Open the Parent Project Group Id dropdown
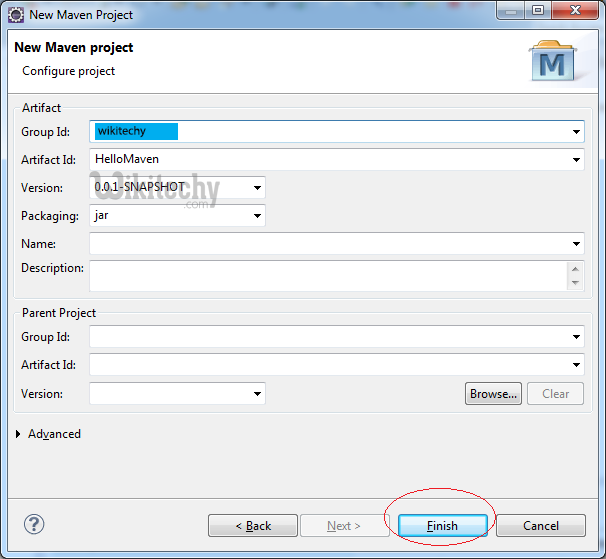 [x=577, y=338]
